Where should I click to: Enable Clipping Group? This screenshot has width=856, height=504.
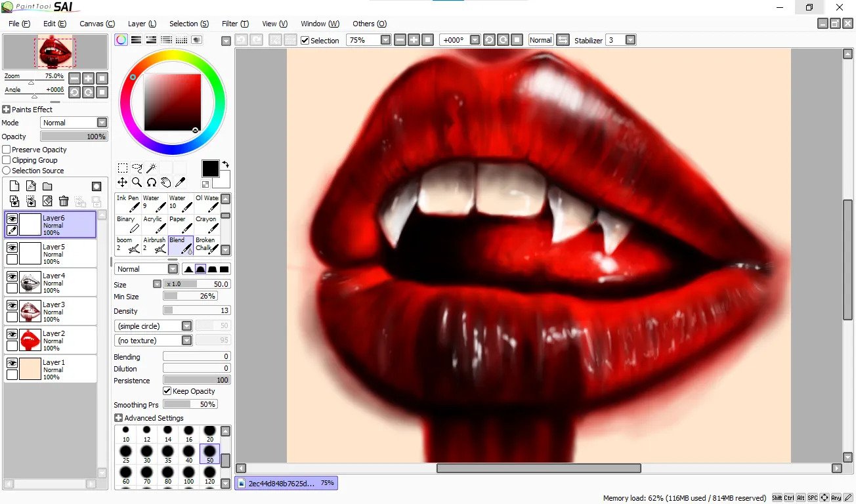7,160
